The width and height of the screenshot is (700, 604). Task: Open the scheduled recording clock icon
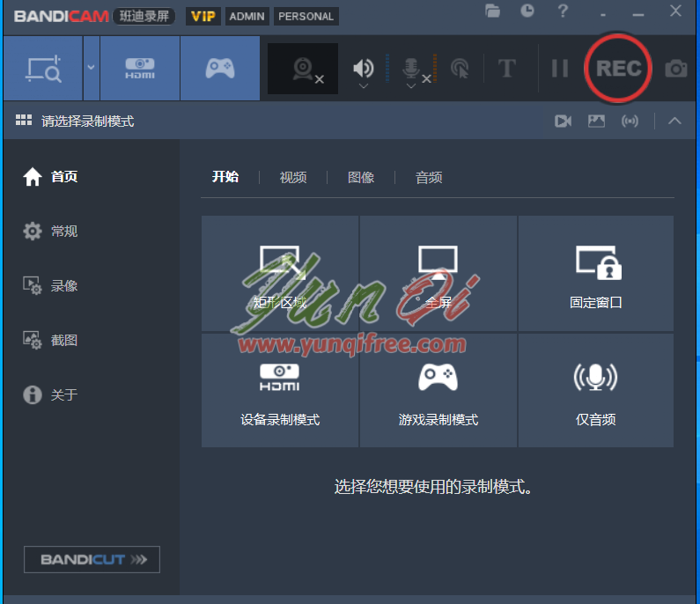(x=527, y=11)
